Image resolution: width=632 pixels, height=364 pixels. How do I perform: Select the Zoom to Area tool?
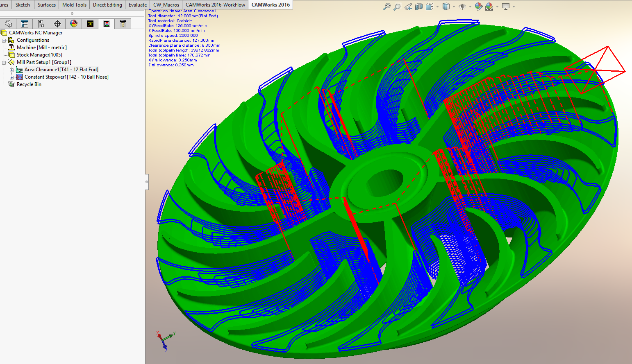pos(397,7)
